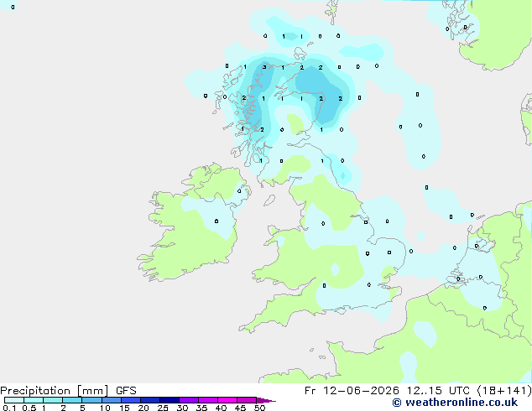Click the '0.5' legend label
Image resolution: width=532 pixels, height=411 pixels.
coord(29,408)
